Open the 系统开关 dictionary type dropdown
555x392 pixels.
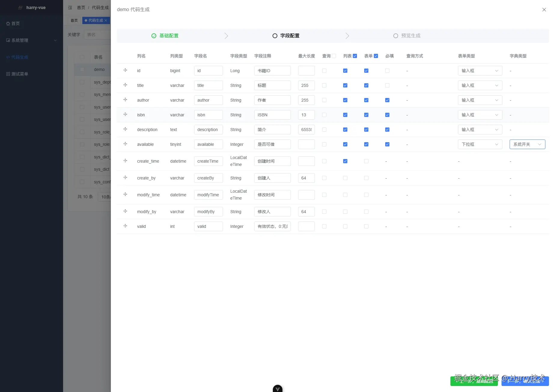point(527,144)
